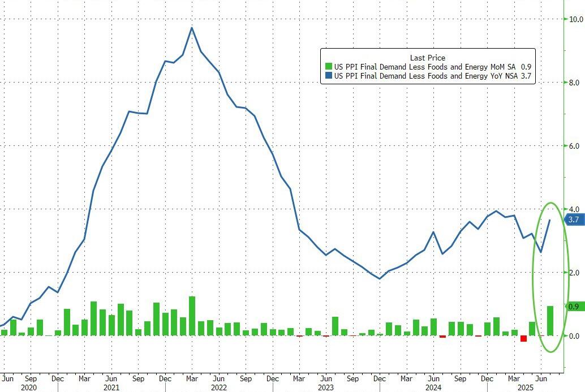Click the blue YoY NSA legend swatch
Viewport: 585px width, 392px height.
[x=328, y=75]
